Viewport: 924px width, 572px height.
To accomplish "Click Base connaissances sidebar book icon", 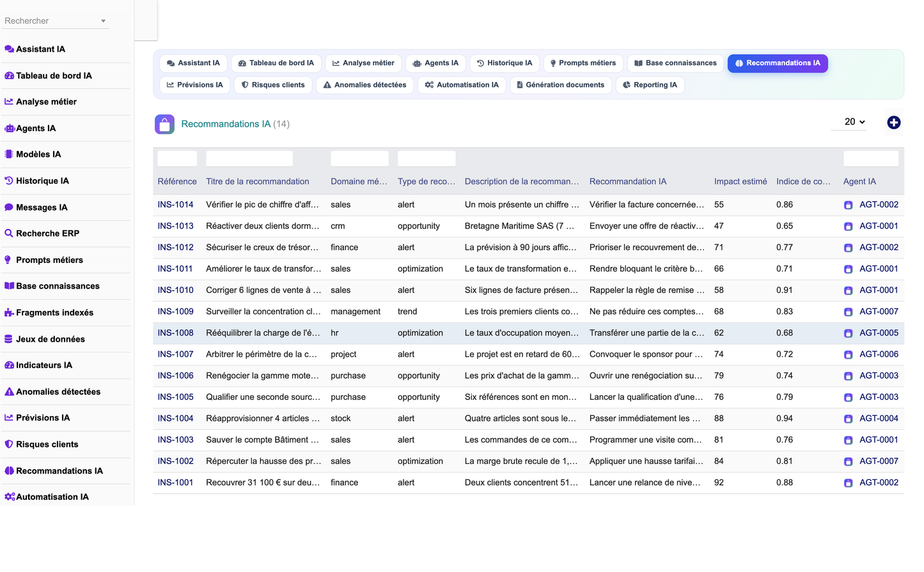I will pos(9,286).
